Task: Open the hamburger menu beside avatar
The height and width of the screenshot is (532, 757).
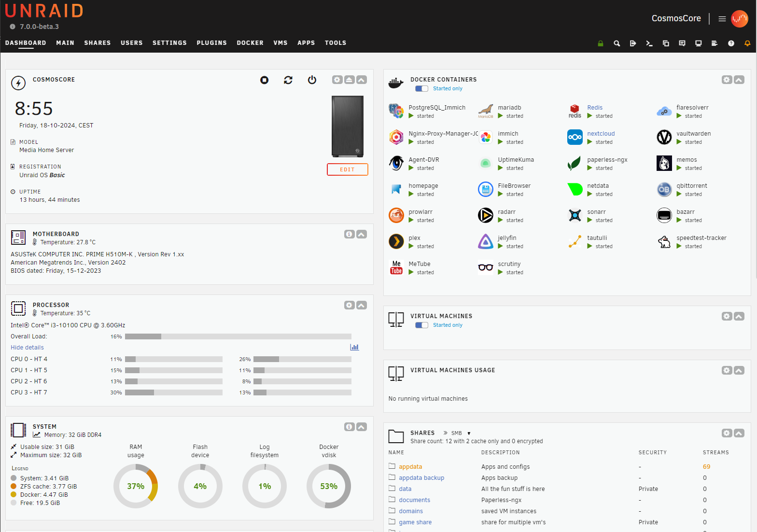Action: click(x=722, y=19)
